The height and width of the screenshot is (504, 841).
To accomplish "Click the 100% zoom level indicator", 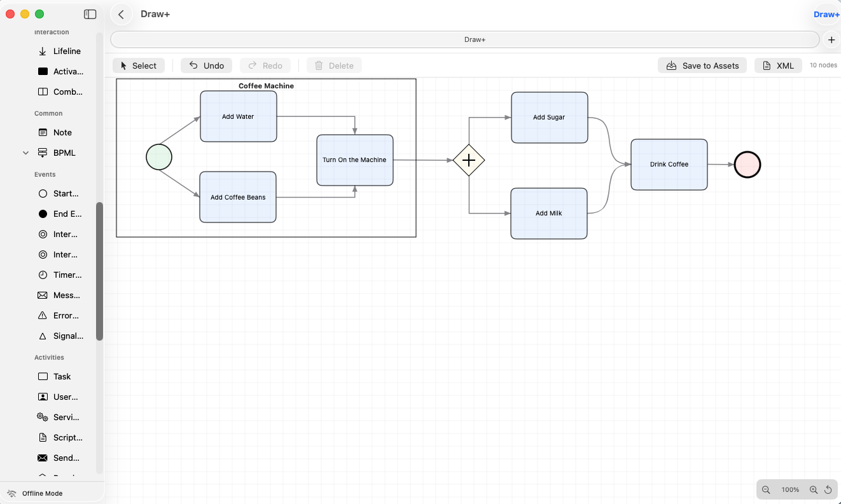I will point(790,490).
